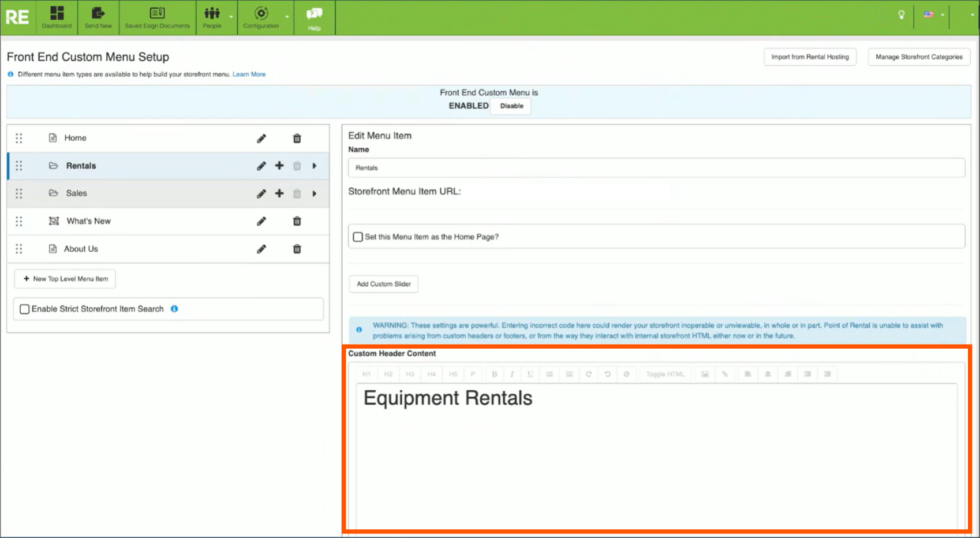The height and width of the screenshot is (538, 980).
Task: Expand the Sales submenu arrow
Action: (x=315, y=193)
